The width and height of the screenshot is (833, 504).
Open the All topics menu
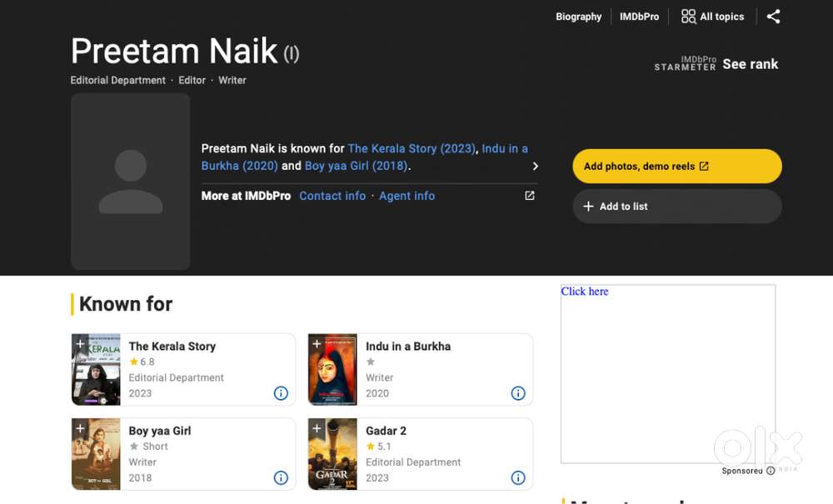(x=712, y=17)
